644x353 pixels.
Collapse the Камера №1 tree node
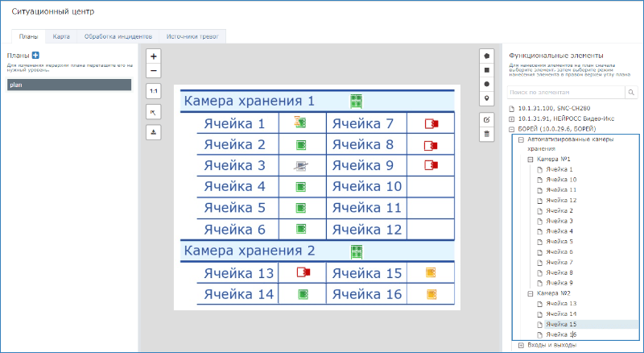click(530, 160)
